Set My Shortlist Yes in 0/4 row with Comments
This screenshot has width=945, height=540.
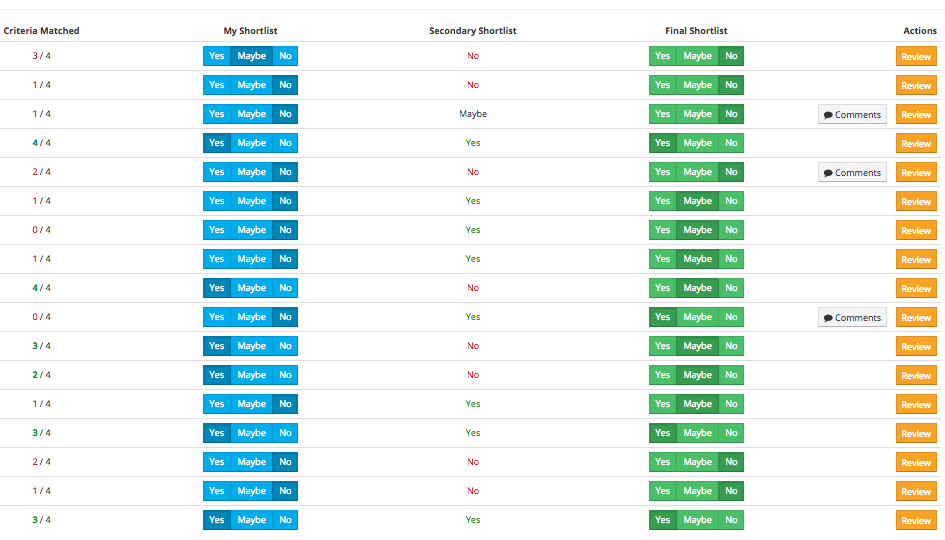pyautogui.click(x=216, y=317)
